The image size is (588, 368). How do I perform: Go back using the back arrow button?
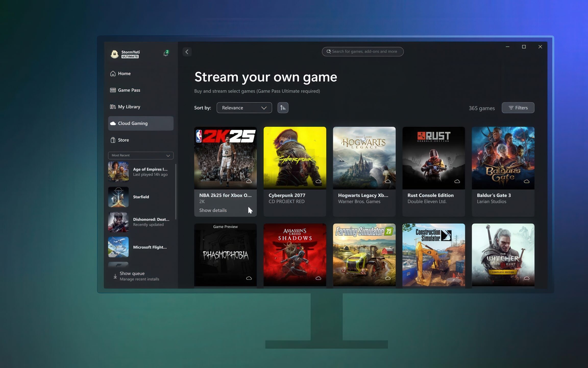coord(187,52)
